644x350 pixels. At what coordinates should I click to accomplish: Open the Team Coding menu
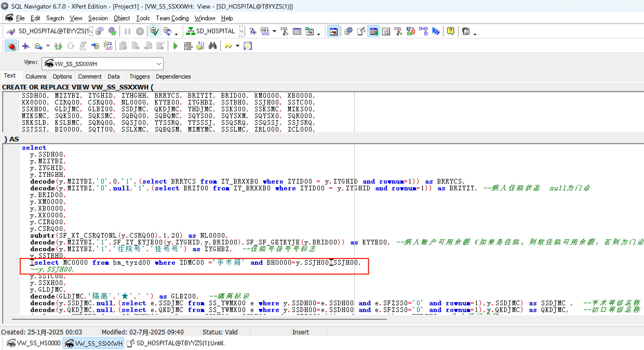click(x=172, y=18)
